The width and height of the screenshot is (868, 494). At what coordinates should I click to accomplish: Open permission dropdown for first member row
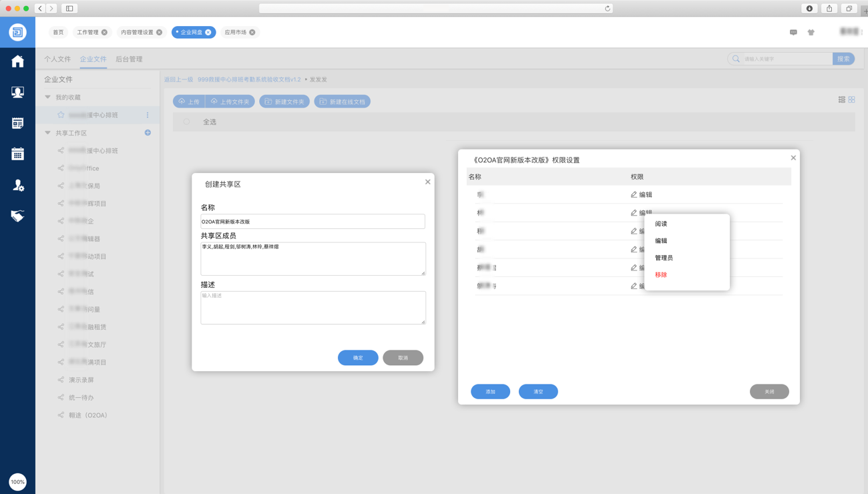[x=641, y=195]
